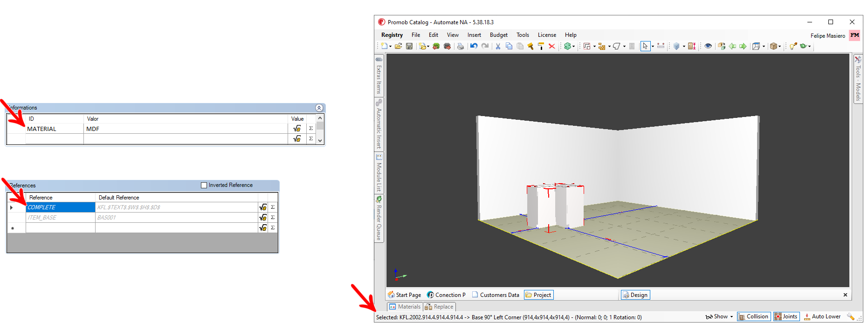The width and height of the screenshot is (868, 330).
Task: Delete item using the red X icon
Action: 552,46
